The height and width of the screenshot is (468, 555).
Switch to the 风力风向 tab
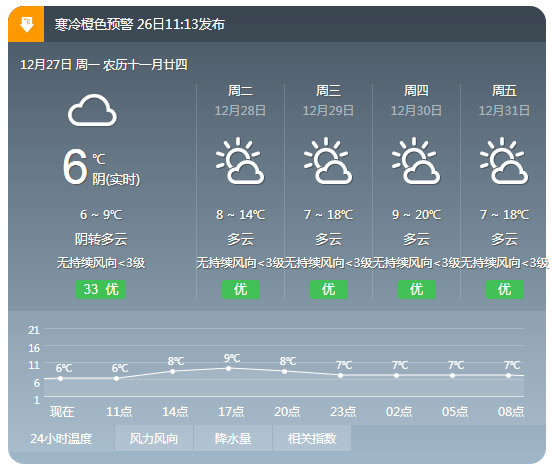[x=154, y=438]
